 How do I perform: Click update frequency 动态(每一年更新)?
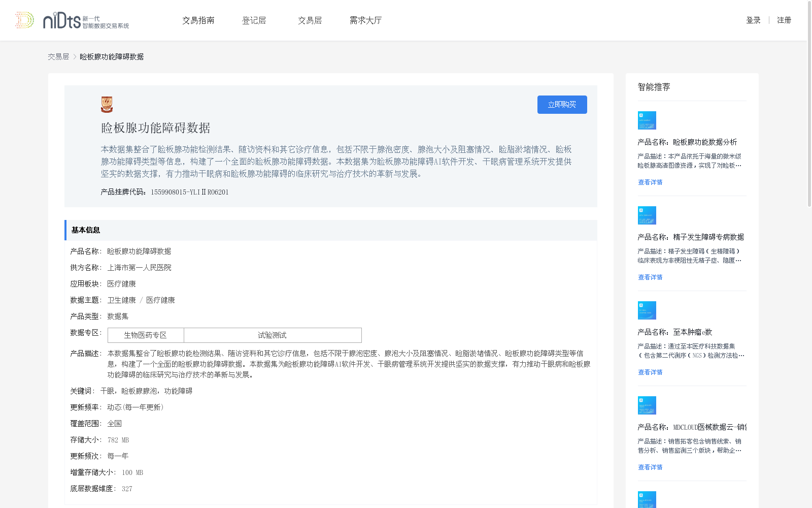[x=136, y=407]
